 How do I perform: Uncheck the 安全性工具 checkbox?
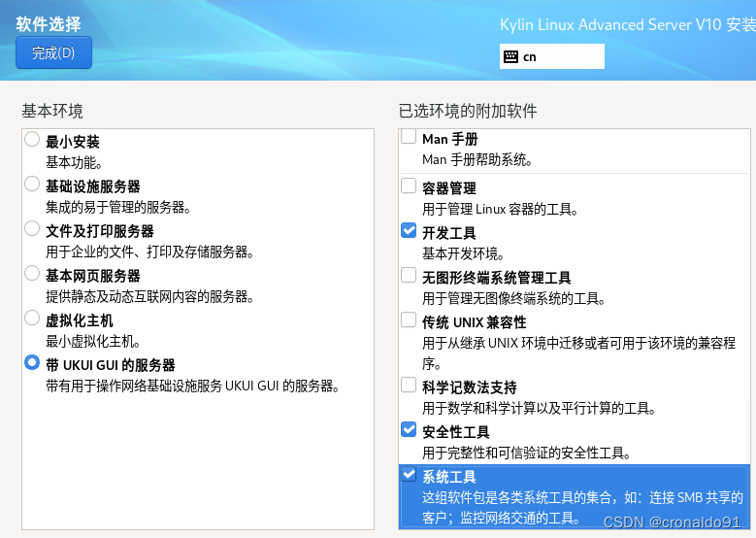tap(409, 429)
